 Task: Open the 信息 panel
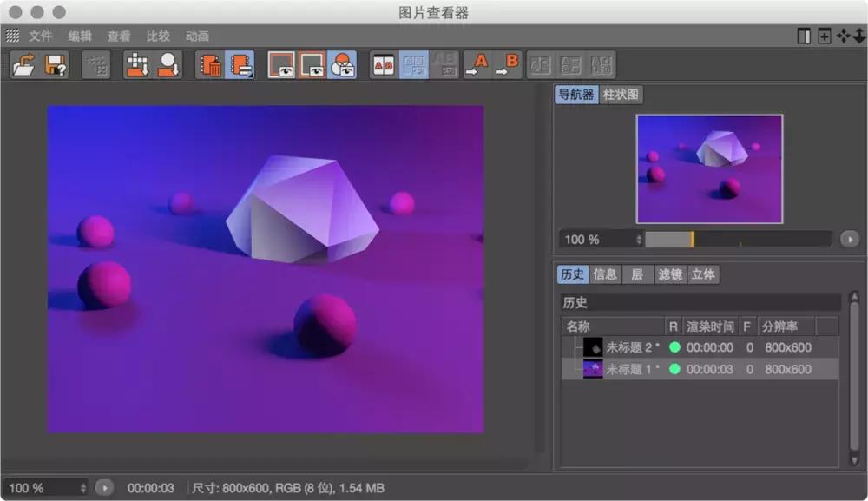pyautogui.click(x=605, y=274)
